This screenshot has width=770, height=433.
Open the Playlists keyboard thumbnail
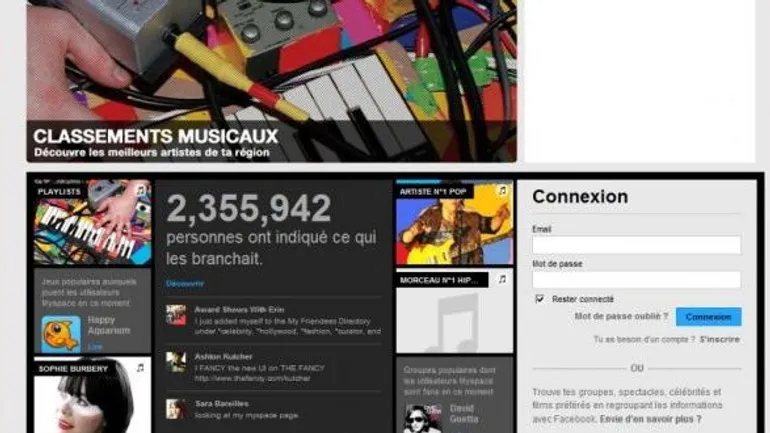pyautogui.click(x=92, y=222)
